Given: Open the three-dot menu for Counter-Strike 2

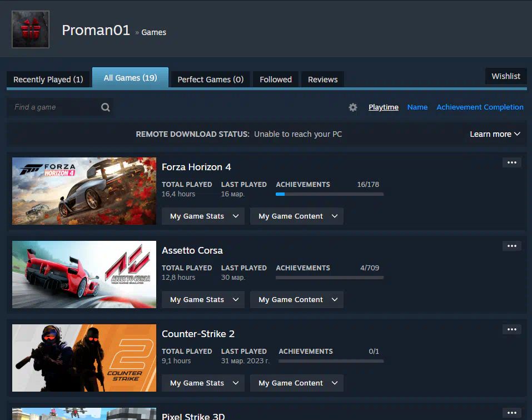Looking at the screenshot, I should coord(511,329).
